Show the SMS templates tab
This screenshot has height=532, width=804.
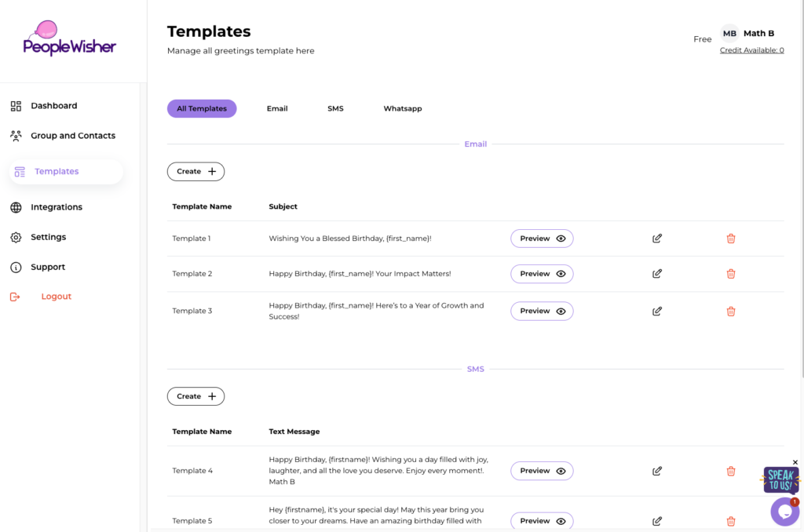335,109
